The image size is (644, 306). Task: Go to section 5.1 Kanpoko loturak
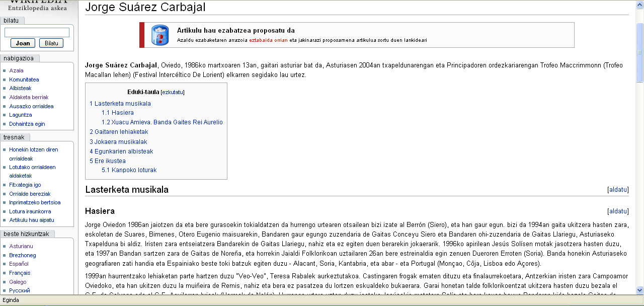click(x=129, y=170)
